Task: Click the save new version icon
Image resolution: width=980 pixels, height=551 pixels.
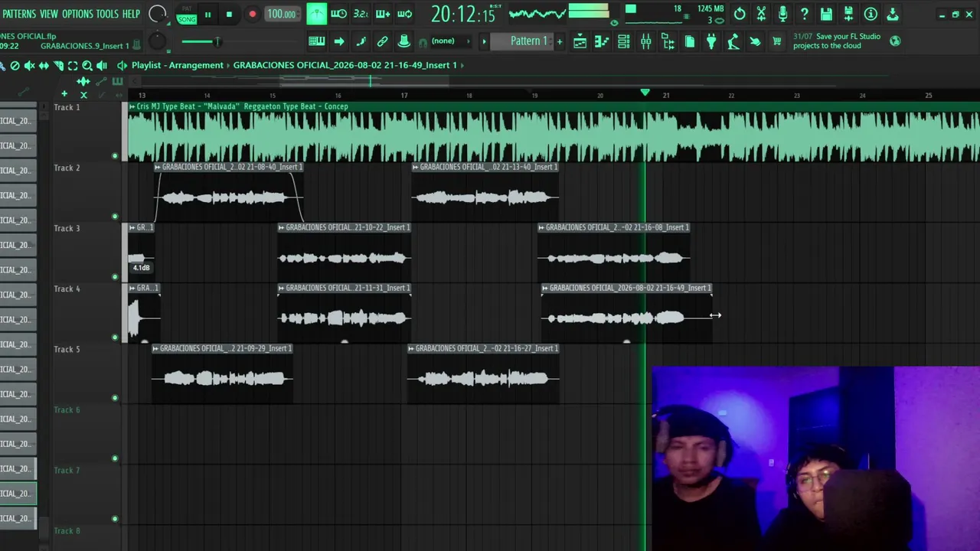Action: [848, 14]
